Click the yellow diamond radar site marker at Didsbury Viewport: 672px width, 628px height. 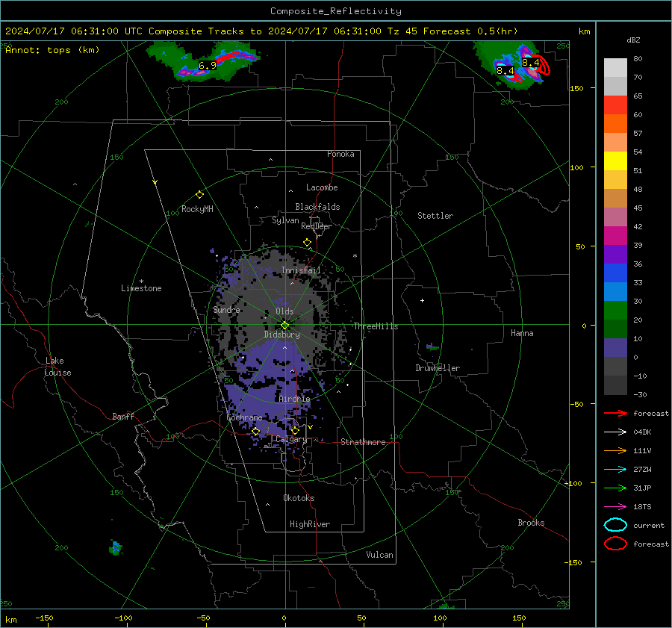click(284, 325)
